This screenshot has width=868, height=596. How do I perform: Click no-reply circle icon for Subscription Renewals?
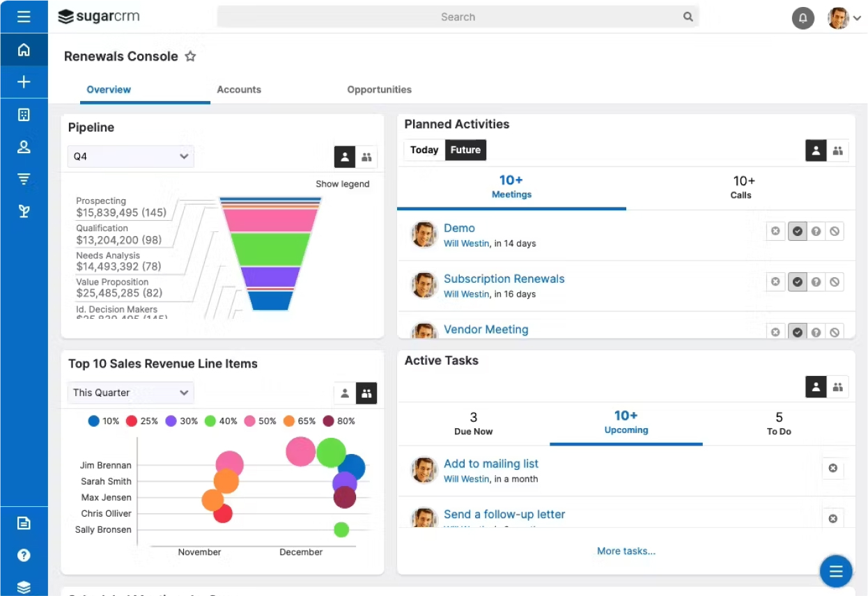tap(835, 282)
